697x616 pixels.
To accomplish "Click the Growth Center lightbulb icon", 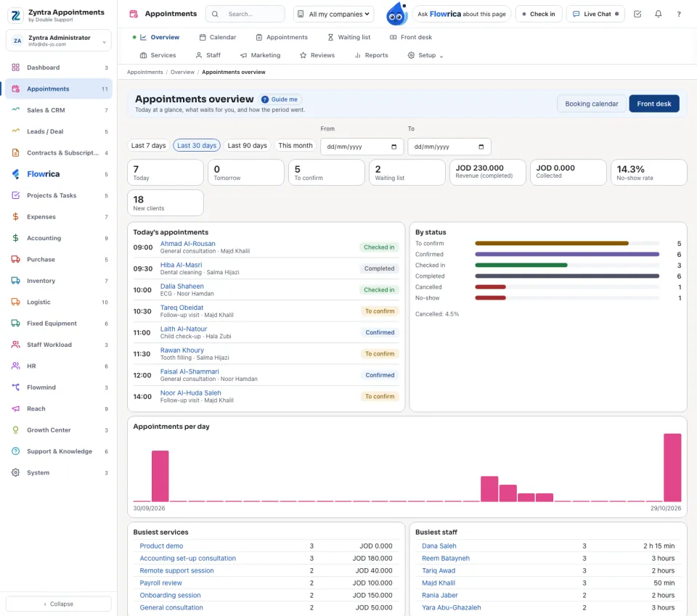I will coord(15,430).
